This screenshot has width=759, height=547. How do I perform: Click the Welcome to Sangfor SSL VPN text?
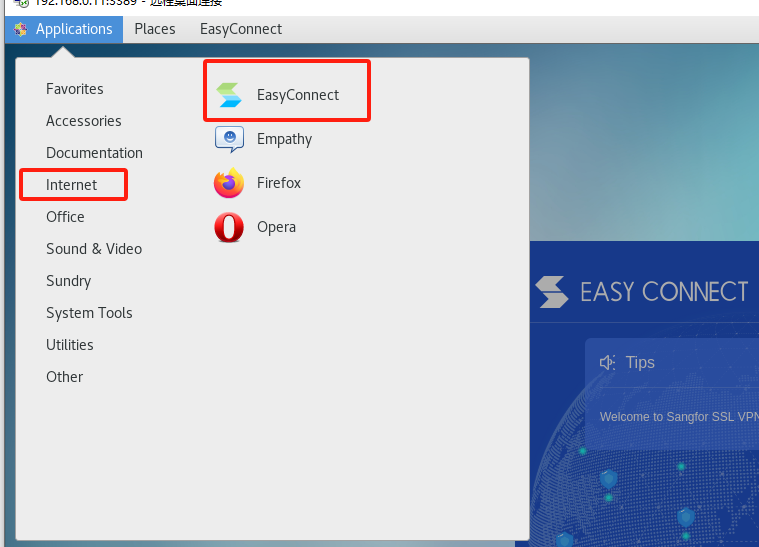[679, 417]
